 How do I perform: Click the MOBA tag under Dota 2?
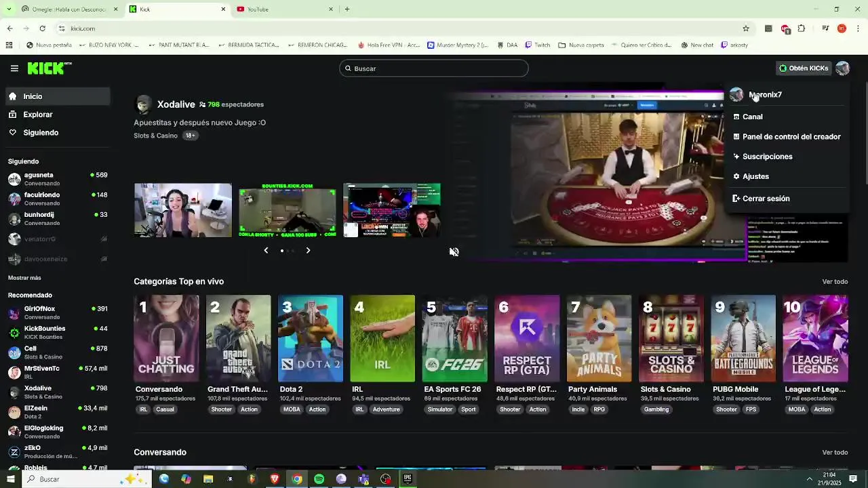tap(292, 409)
